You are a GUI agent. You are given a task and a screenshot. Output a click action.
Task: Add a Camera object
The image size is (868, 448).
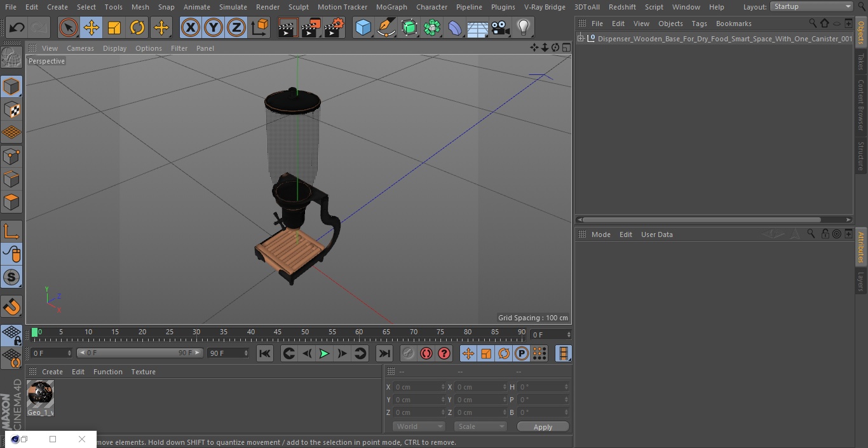click(501, 27)
